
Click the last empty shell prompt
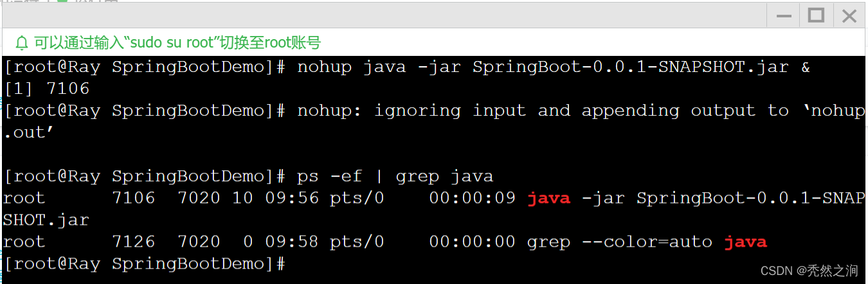coord(145,263)
